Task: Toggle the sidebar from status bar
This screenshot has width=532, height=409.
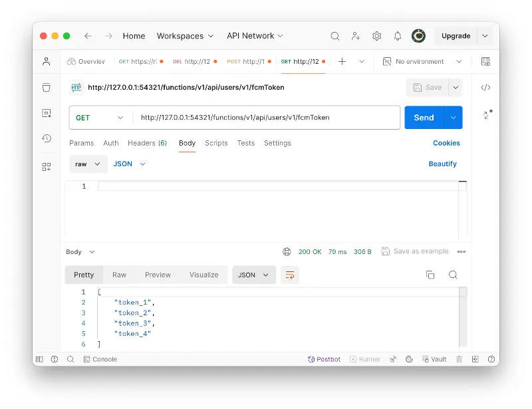Action: [39, 359]
